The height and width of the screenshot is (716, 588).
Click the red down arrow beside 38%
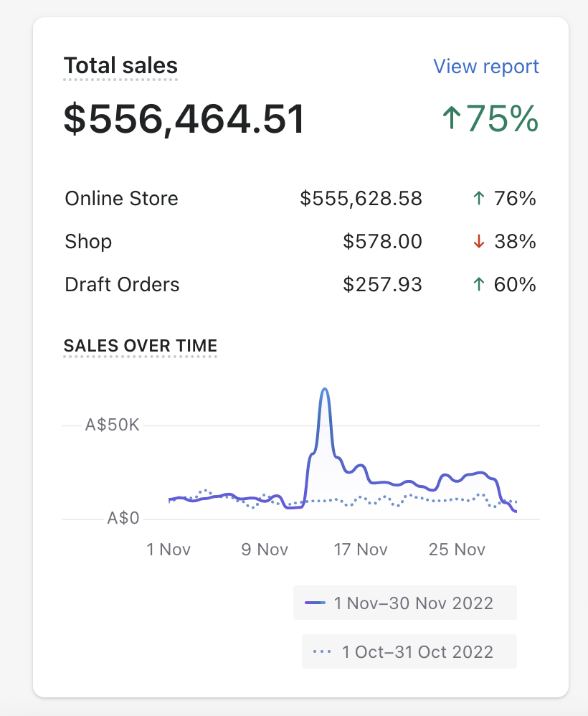tap(478, 242)
